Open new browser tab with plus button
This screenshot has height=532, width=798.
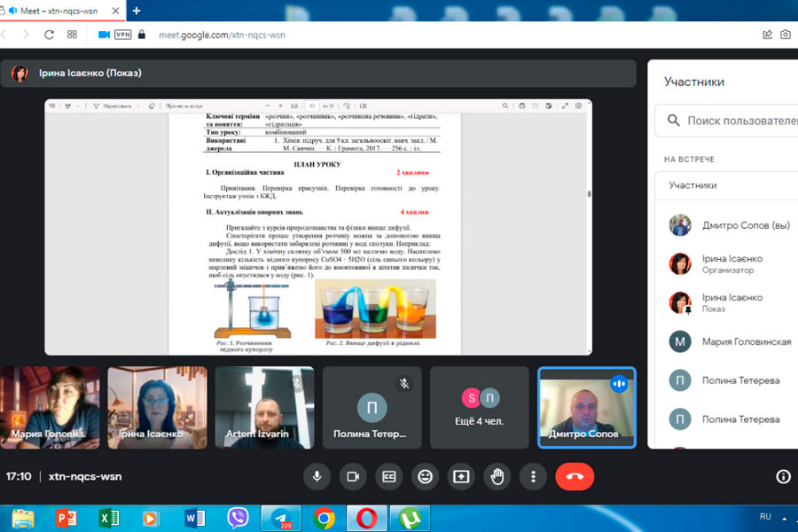pos(137,11)
